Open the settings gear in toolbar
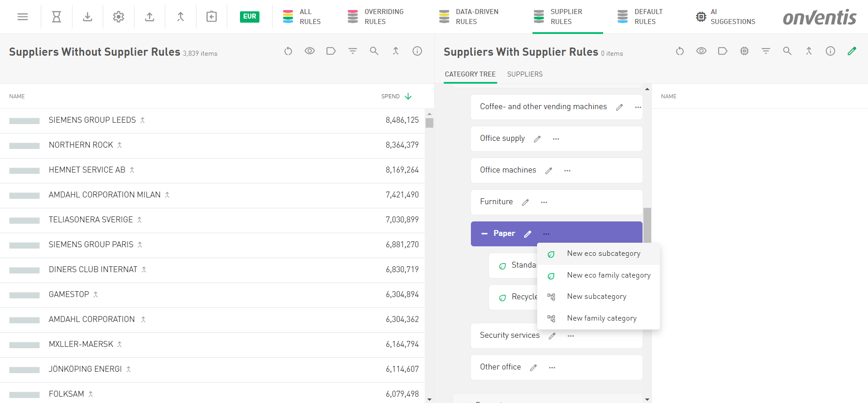The width and height of the screenshot is (868, 403). pyautogui.click(x=119, y=17)
